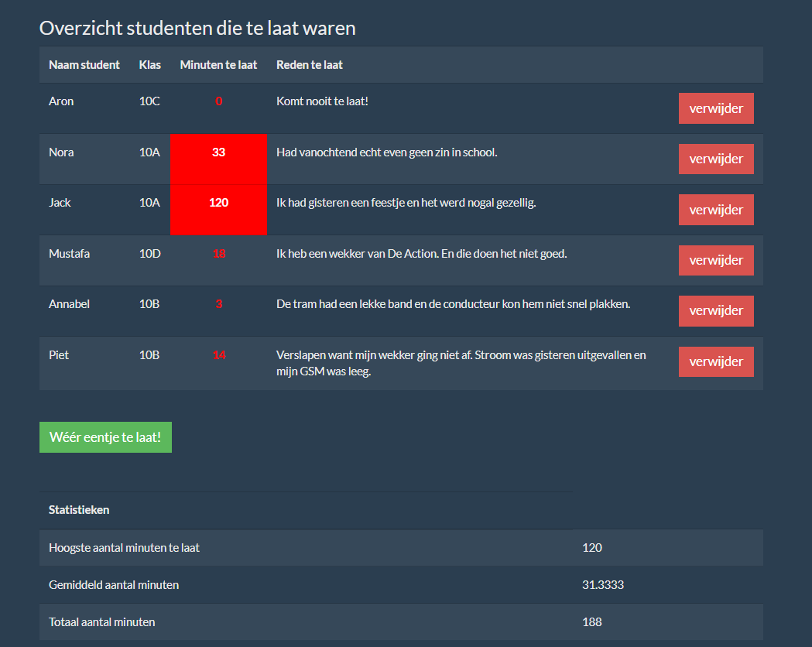Viewport: 812px width, 647px height.
Task: Click the Reden te laat header
Action: tap(310, 65)
